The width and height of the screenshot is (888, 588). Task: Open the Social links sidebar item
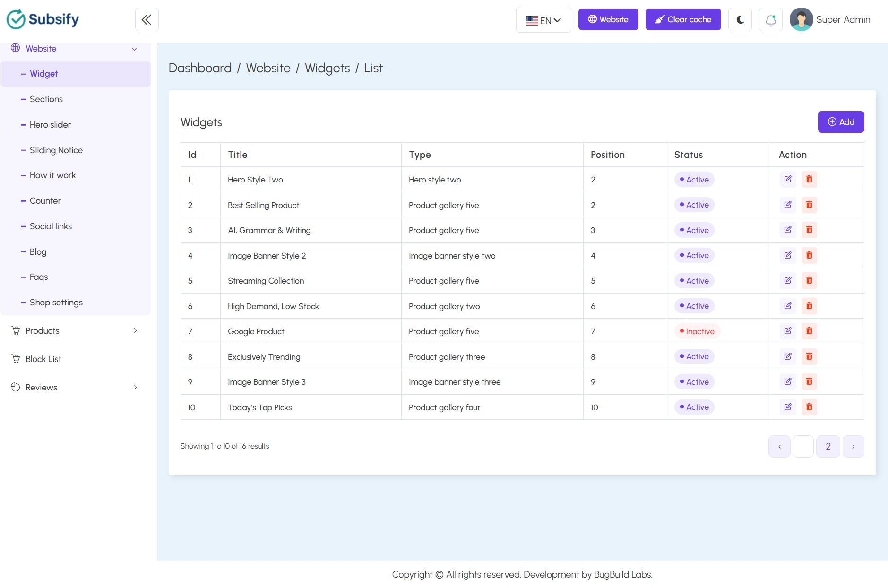tap(76, 226)
